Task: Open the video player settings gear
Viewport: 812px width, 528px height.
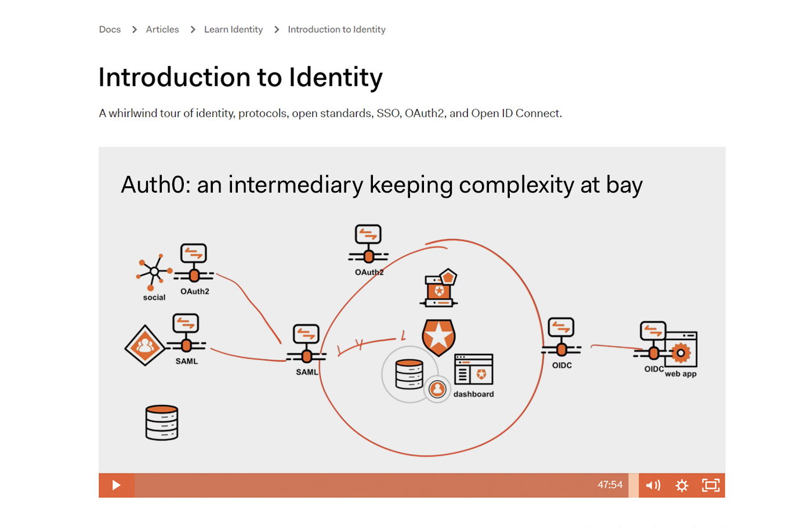Action: [683, 485]
